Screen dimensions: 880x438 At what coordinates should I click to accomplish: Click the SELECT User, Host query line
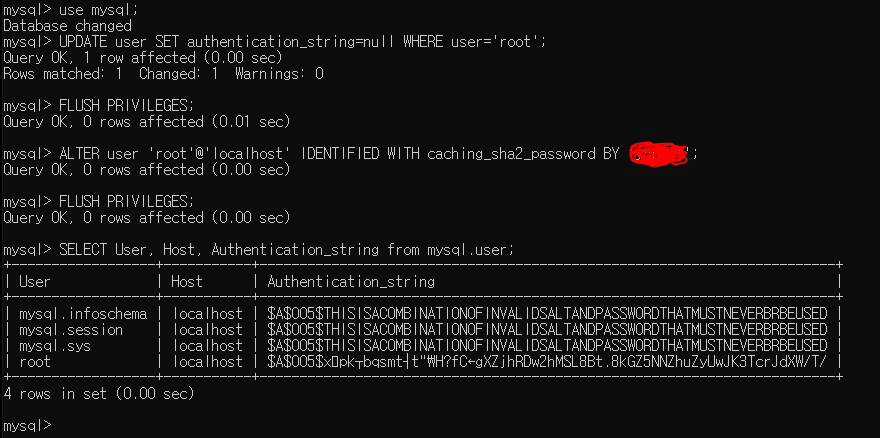click(x=259, y=250)
